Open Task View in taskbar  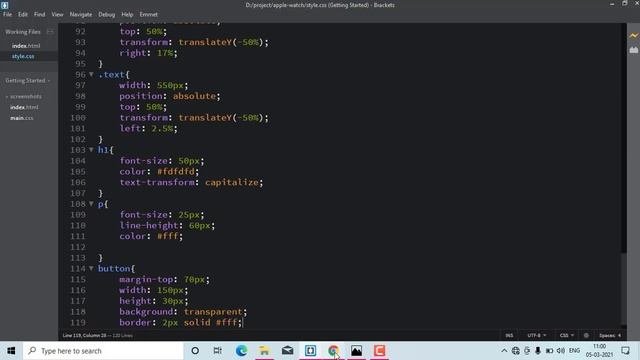click(x=218, y=351)
